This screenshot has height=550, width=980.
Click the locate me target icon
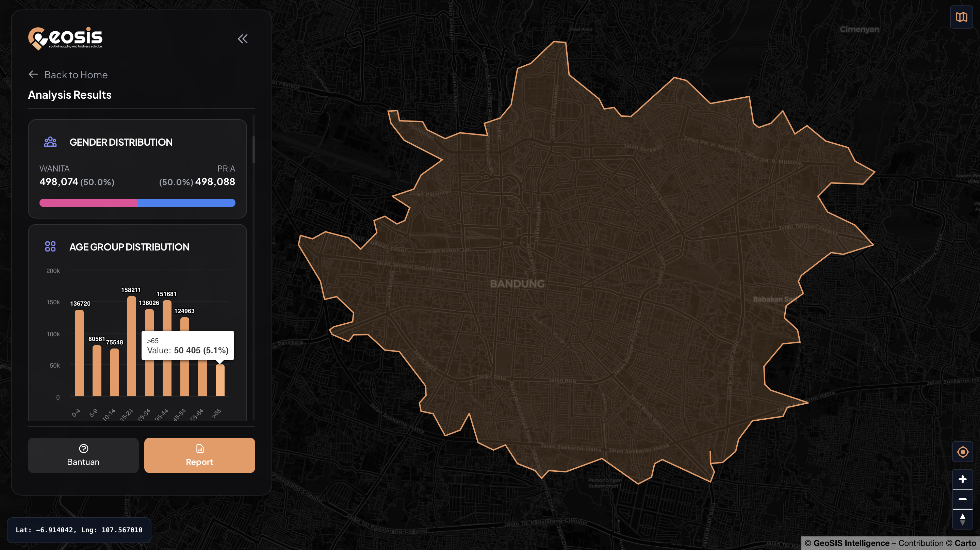coord(963,452)
